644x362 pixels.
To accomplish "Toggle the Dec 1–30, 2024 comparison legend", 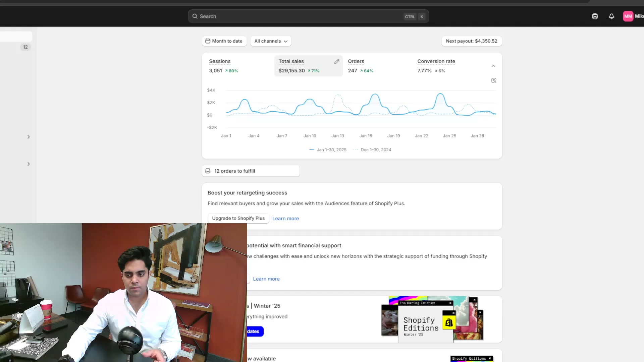I will [372, 150].
